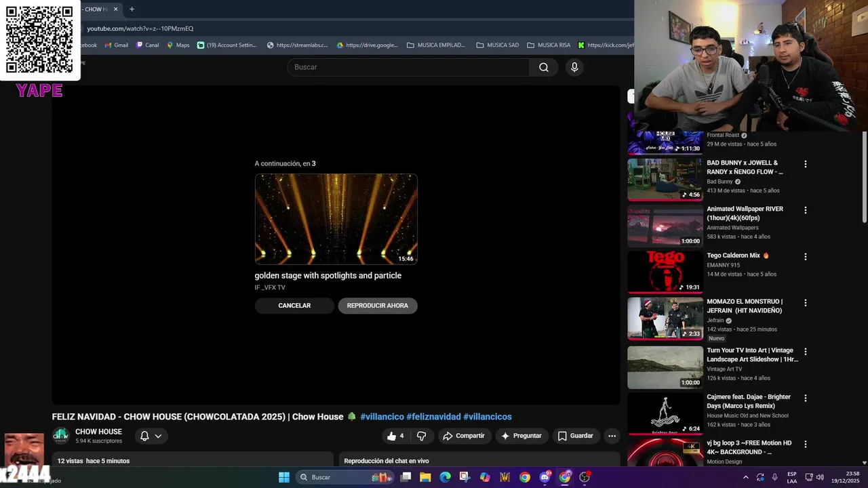Click the #villancico hashtag link
The image size is (868, 488).
tap(382, 417)
